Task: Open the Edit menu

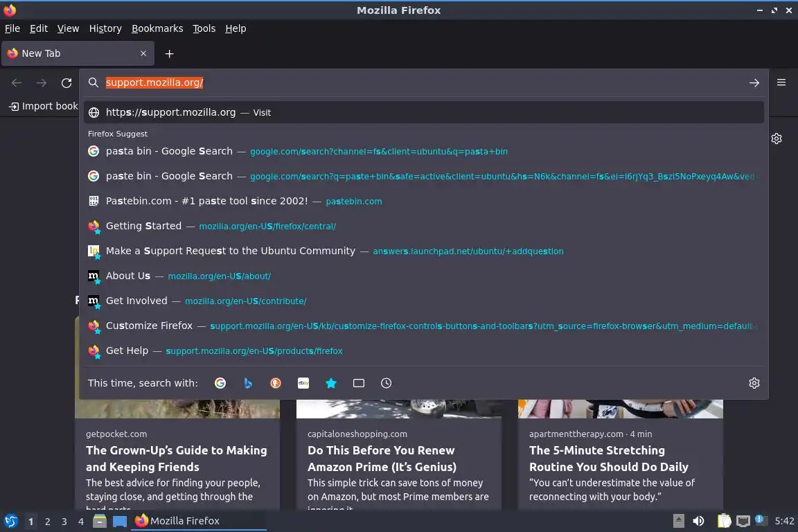Action: pyautogui.click(x=39, y=28)
